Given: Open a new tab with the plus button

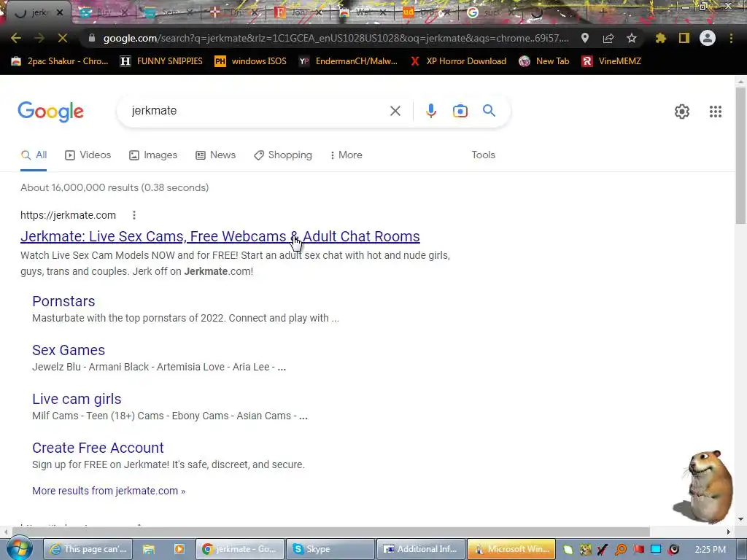Looking at the screenshot, I should tap(603, 13).
